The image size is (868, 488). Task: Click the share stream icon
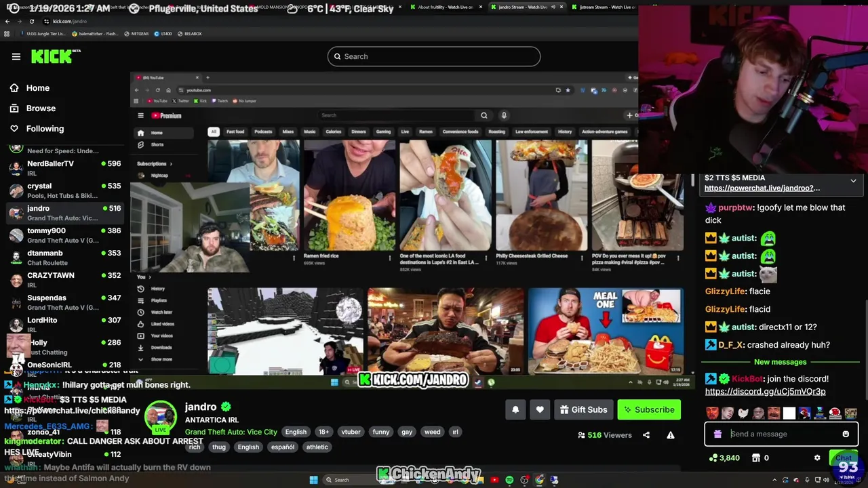pyautogui.click(x=646, y=435)
